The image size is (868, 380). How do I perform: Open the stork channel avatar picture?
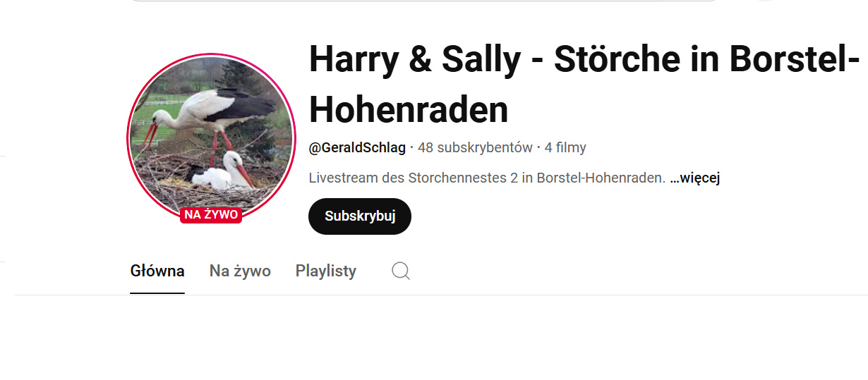click(210, 135)
